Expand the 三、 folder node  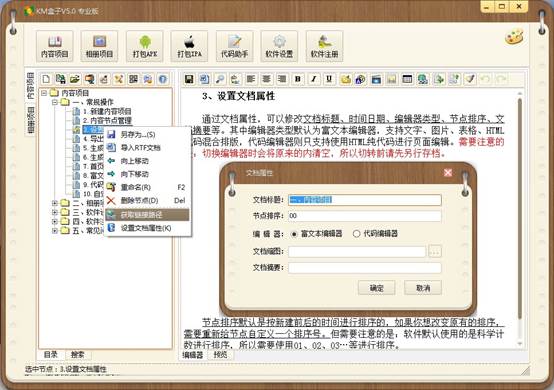click(55, 212)
